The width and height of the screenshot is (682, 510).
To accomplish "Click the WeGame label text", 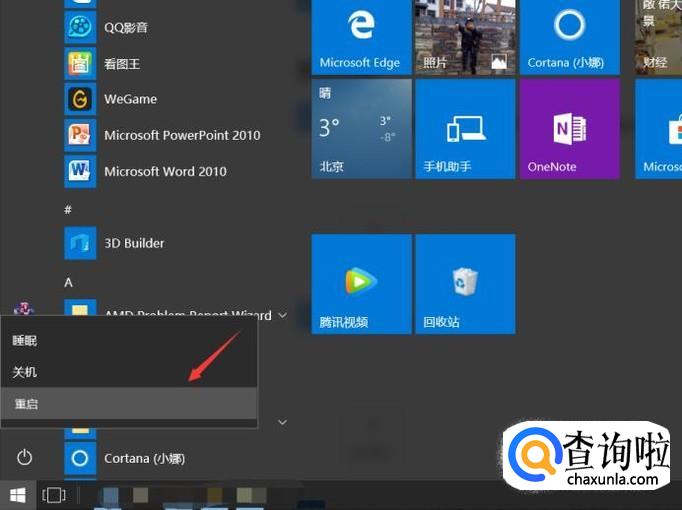I will tap(130, 99).
